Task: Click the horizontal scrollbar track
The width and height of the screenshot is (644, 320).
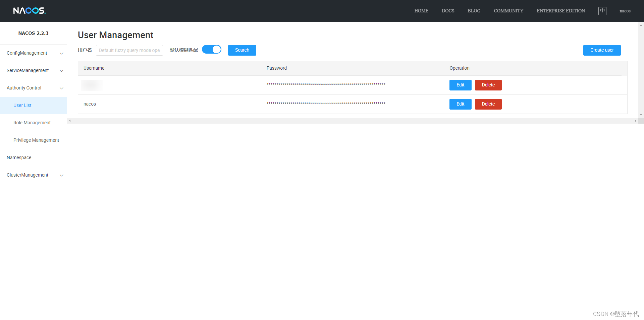Action: coord(352,121)
